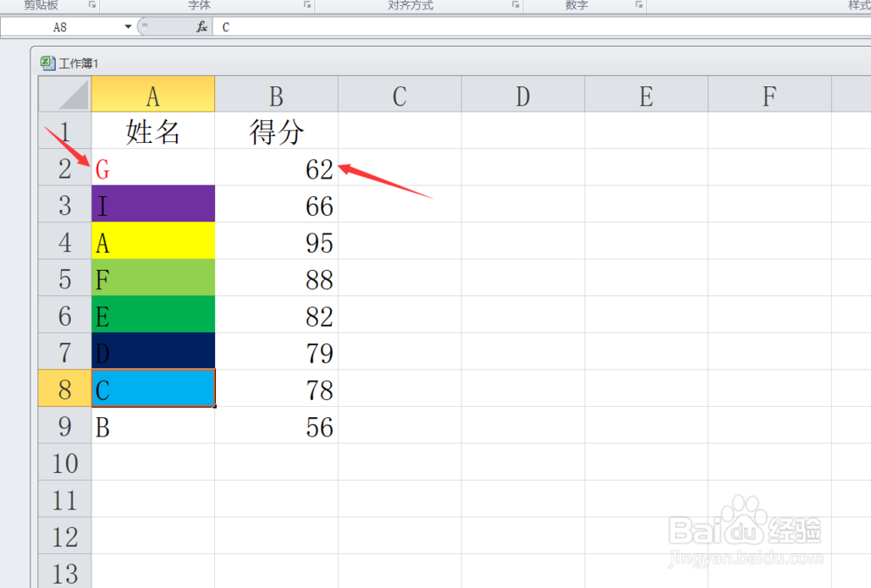Click the 姓名 header cell

pyautogui.click(x=153, y=131)
